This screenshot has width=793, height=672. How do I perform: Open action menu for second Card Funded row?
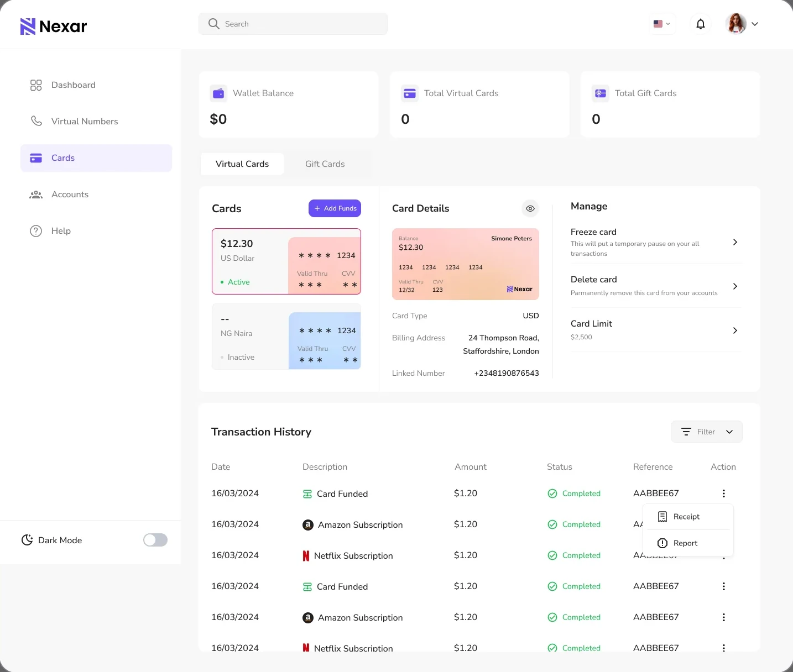coord(724,586)
